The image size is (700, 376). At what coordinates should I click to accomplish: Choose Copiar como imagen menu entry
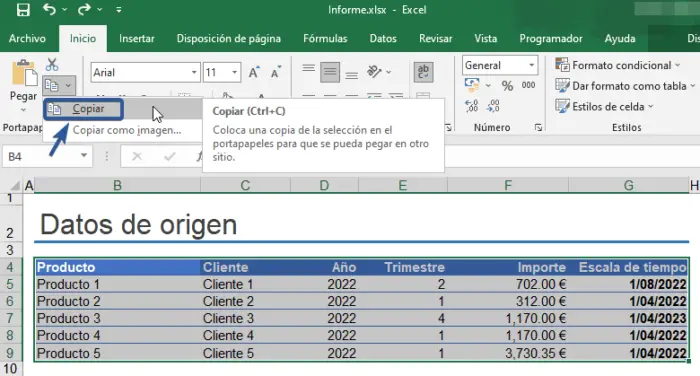tap(127, 130)
